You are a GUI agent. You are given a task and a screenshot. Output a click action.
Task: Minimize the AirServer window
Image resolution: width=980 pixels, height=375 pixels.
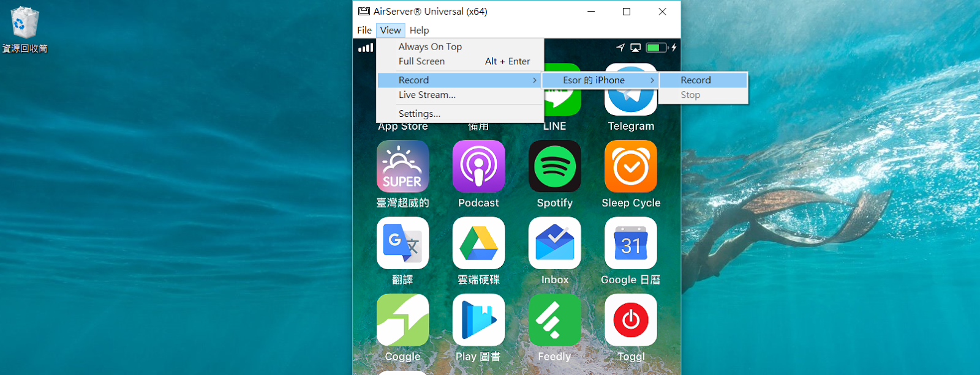click(591, 12)
